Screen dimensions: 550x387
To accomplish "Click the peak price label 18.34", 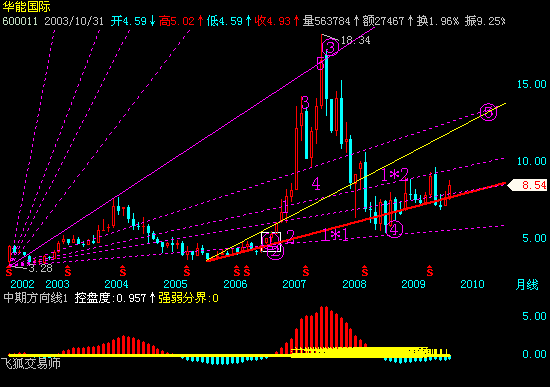I will tap(355, 40).
